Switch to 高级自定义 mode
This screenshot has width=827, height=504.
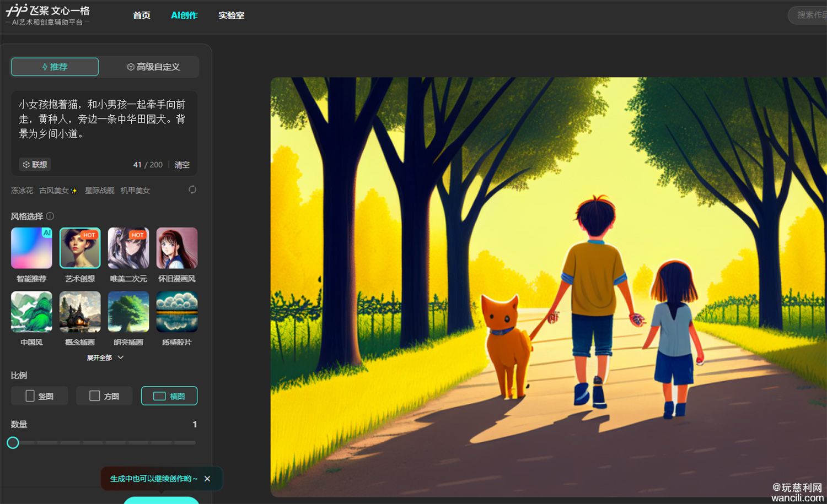153,67
